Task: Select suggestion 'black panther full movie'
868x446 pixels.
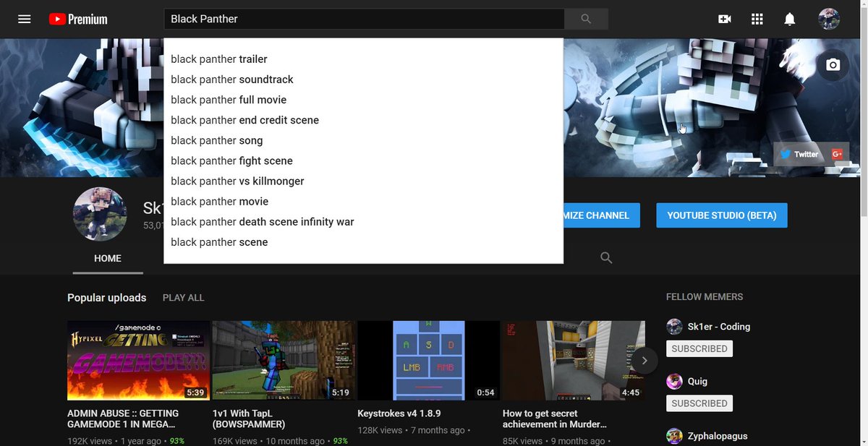Action: click(x=363, y=100)
